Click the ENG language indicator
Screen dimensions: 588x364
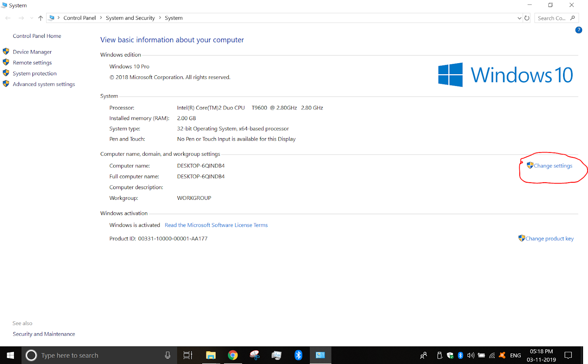516,355
